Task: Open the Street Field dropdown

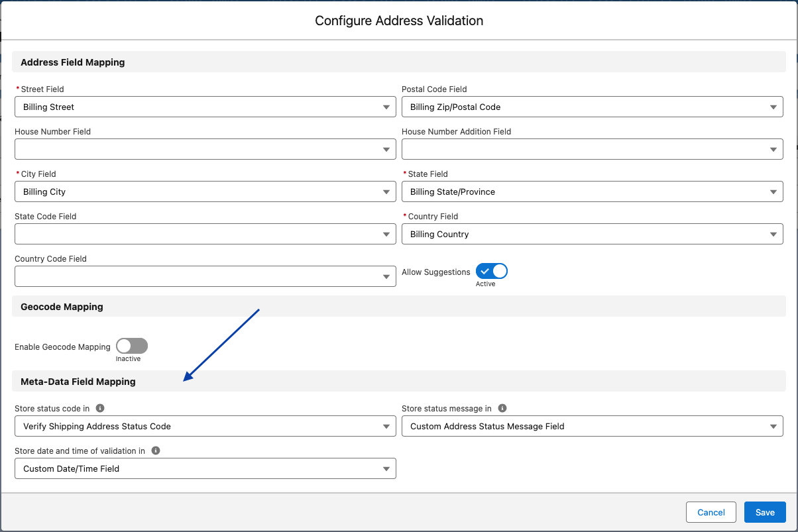Action: tap(205, 107)
